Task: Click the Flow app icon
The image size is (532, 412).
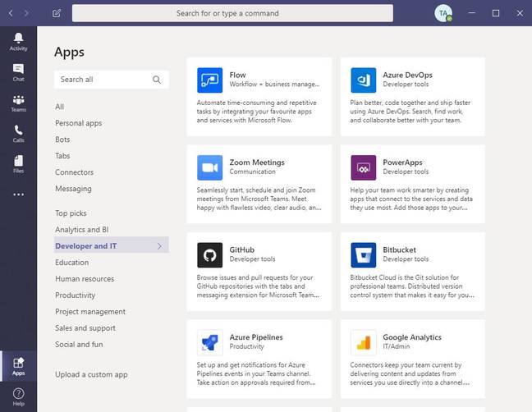Action: (x=209, y=80)
